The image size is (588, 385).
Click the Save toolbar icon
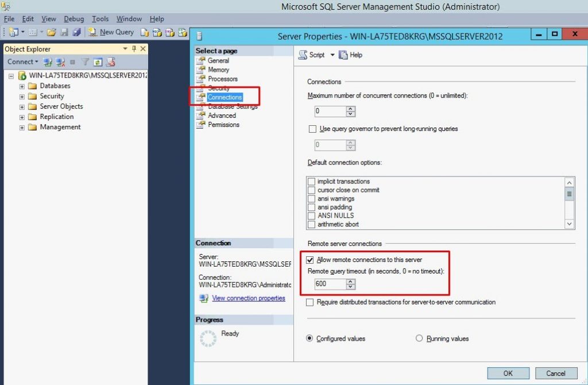pyautogui.click(x=63, y=32)
